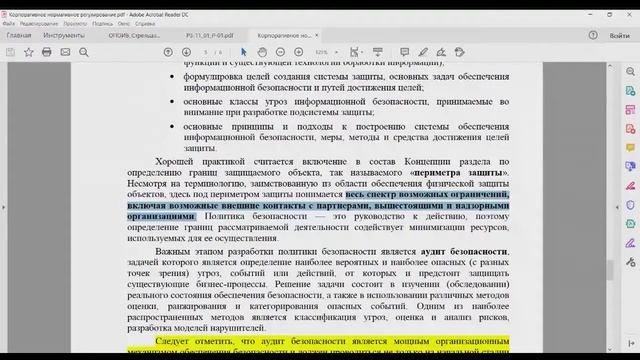640x360 pixels.
Task: Click the scrollbar down arrow
Action: [x=610, y=349]
